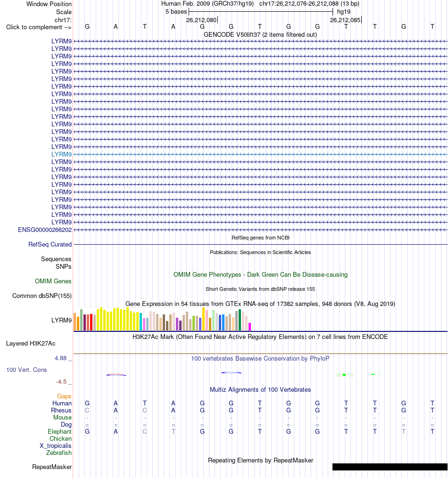Viewport: 448px width, 478px height.
Task: Click the black RepeatMasker repeat block
Action: [x=390, y=467]
